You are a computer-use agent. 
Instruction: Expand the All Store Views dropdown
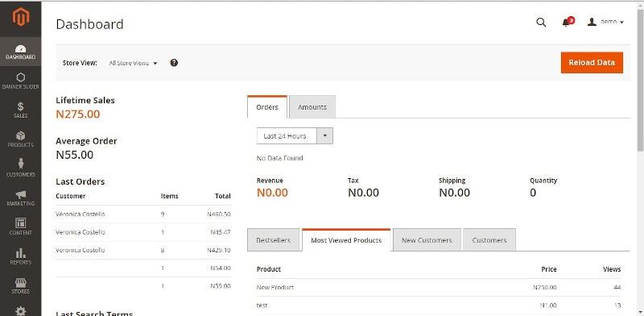[133, 63]
